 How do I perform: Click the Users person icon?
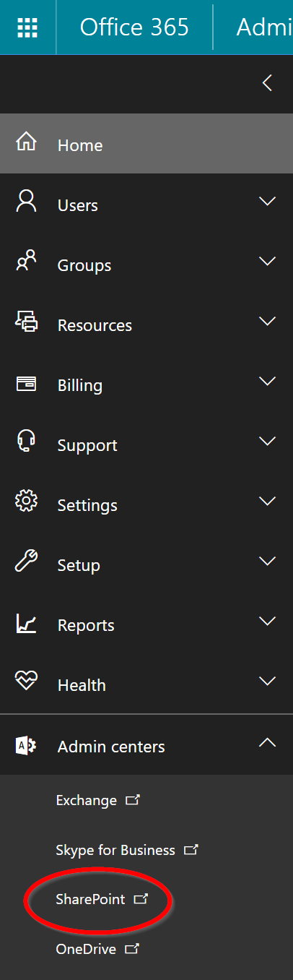26,201
